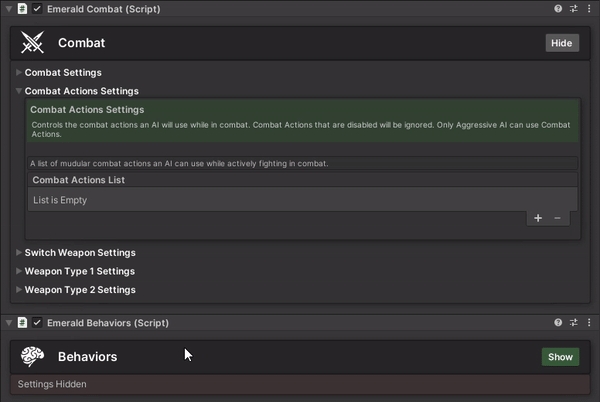Open more options menu for Emerald Behaviors
Screen dimensions: 600x402
[x=588, y=323]
